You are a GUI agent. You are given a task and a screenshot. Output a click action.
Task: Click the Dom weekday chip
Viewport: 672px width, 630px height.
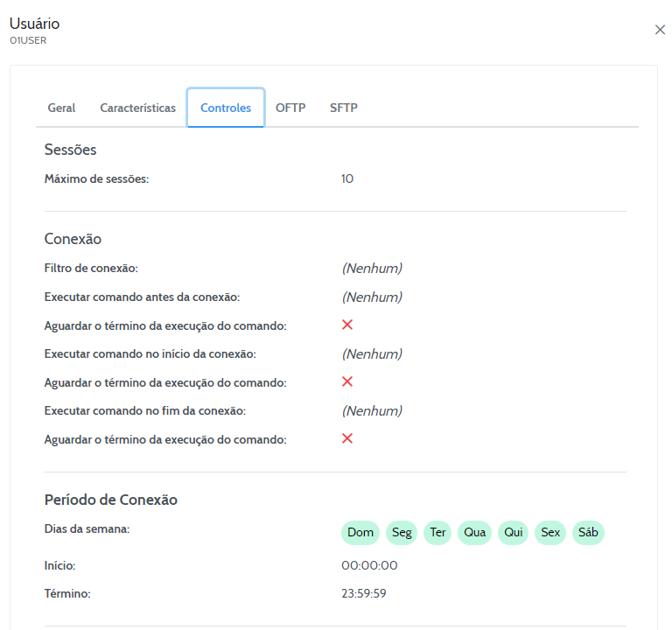click(x=360, y=533)
